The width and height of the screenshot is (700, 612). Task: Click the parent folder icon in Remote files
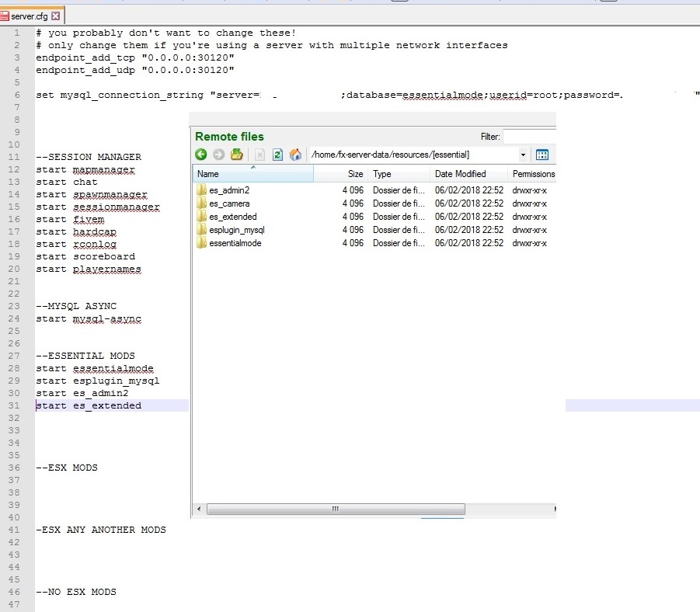click(x=237, y=155)
